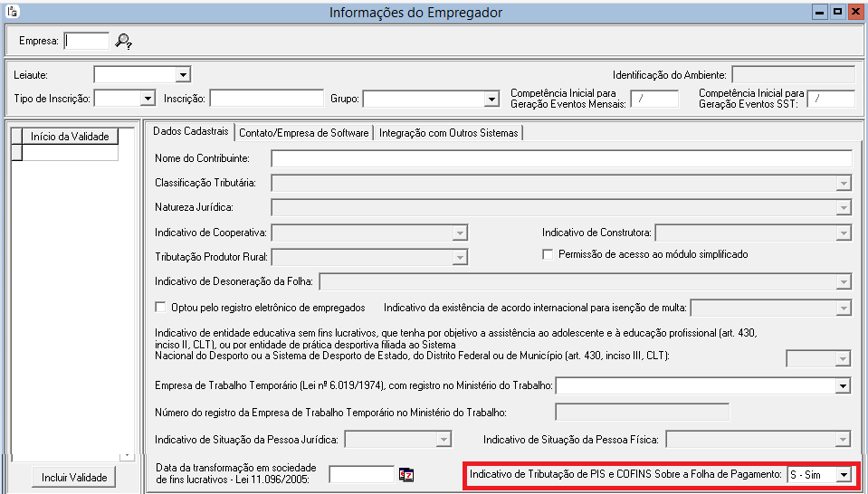Viewport: 868px width, 494px height.
Task: Click the window system icon in title bar
Action: point(11,13)
